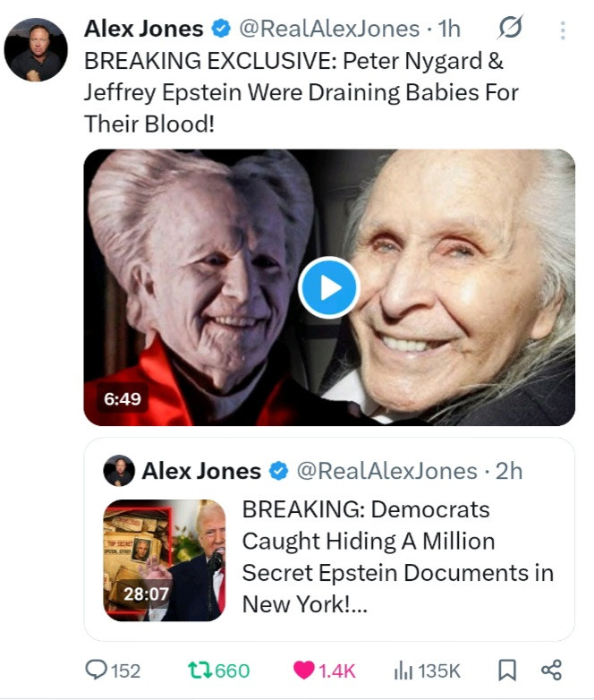Viewport: 594px width, 700px height.
Task: Bookmark this post with the bookmark icon
Action: tap(506, 670)
